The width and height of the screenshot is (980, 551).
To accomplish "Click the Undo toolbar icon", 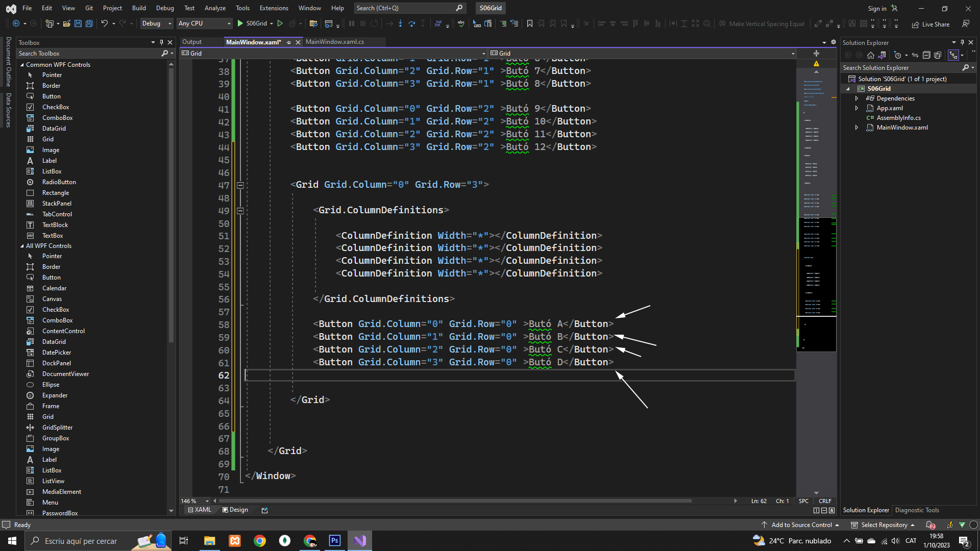I will (104, 23).
